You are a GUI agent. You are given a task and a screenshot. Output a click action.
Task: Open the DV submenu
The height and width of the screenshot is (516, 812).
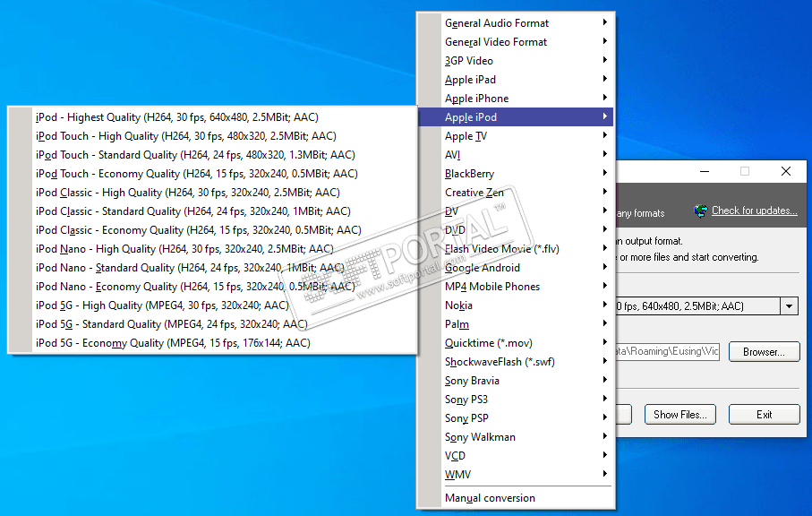click(x=516, y=211)
